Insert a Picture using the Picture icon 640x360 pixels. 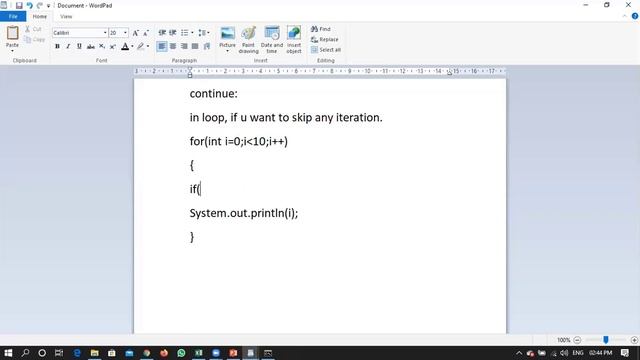tap(227, 33)
